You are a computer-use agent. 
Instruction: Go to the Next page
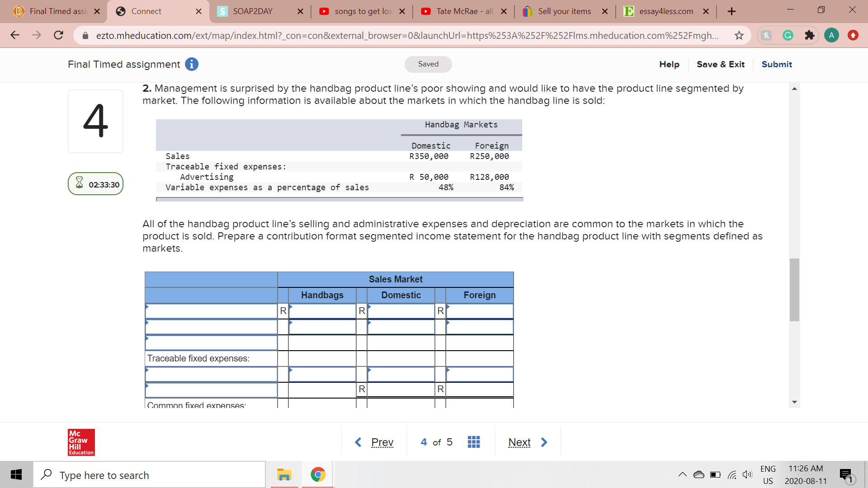519,442
